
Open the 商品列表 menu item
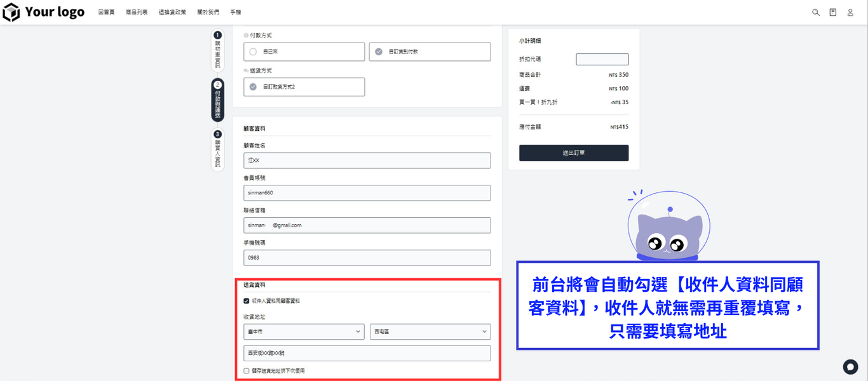[137, 12]
